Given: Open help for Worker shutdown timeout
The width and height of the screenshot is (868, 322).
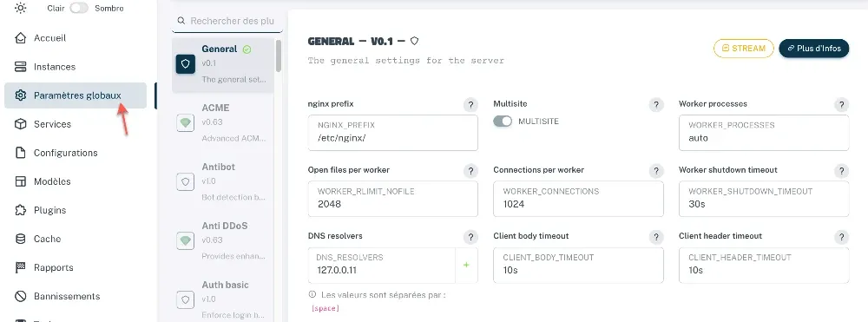Looking at the screenshot, I should point(841,171).
